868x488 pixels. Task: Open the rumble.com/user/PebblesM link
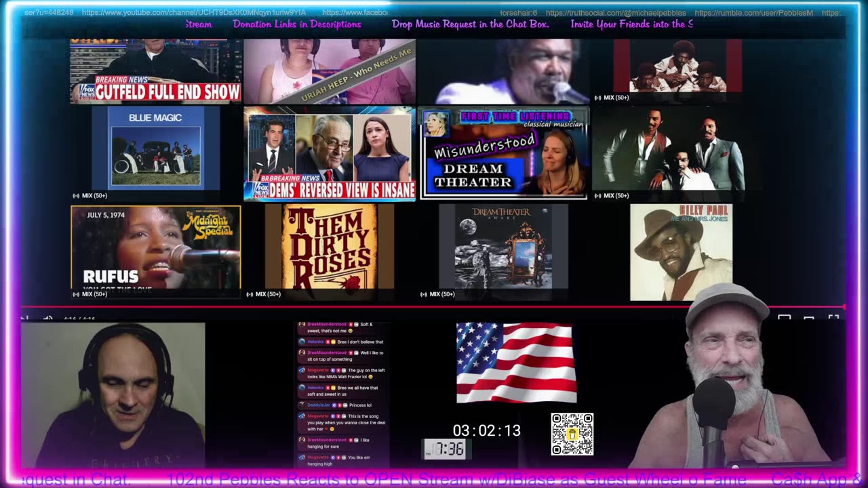(x=754, y=13)
